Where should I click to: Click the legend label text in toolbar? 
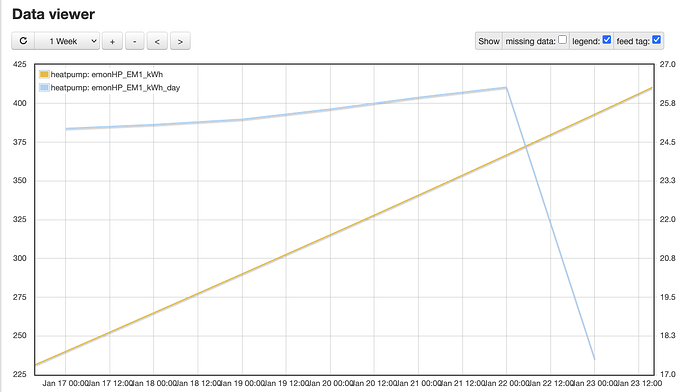[x=586, y=41]
